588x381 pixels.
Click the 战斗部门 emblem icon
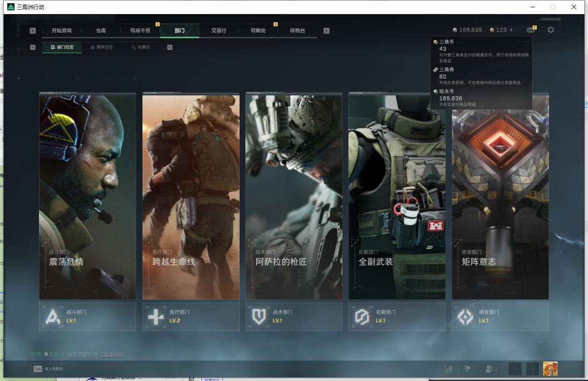click(x=53, y=317)
